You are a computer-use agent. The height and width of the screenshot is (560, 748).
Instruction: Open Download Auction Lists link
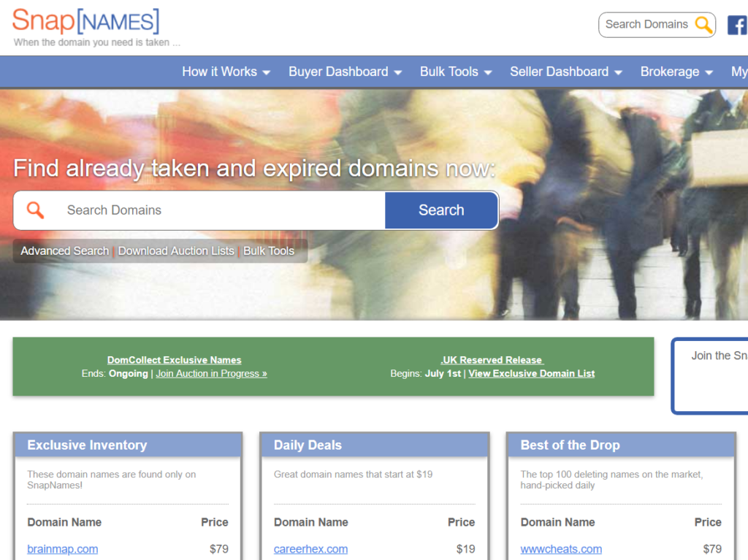point(176,251)
